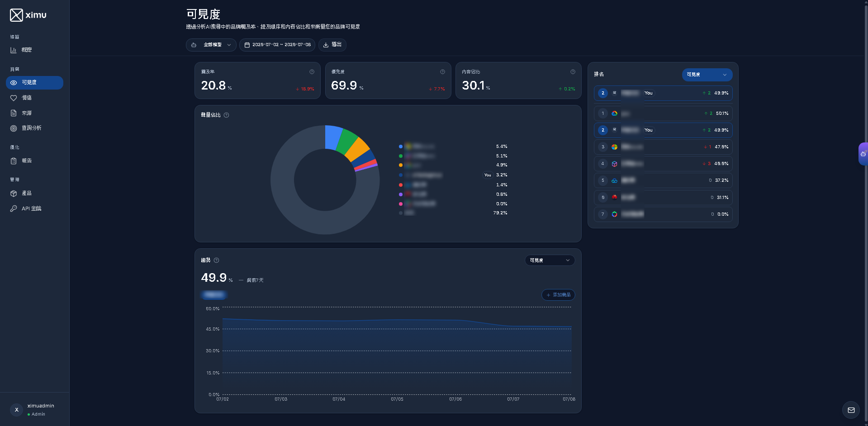Open the mail icon at bottom right
The image size is (868, 426).
[851, 410]
